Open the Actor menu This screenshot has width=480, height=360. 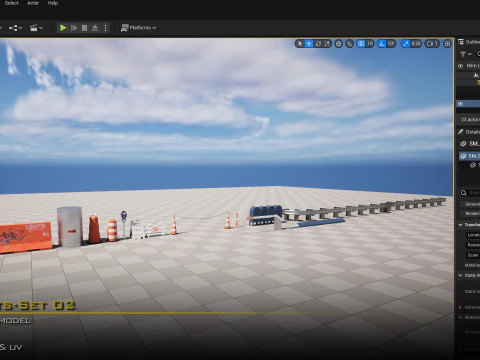point(33,3)
